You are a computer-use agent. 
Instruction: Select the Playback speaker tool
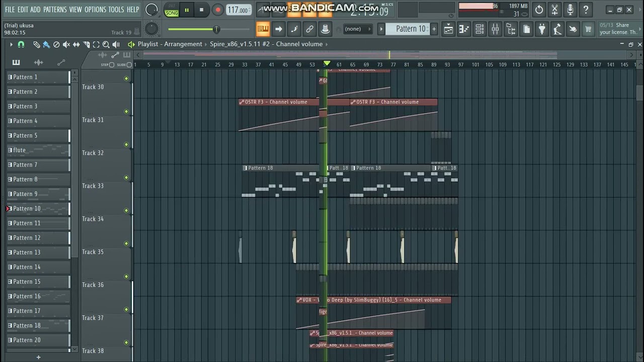[116, 45]
